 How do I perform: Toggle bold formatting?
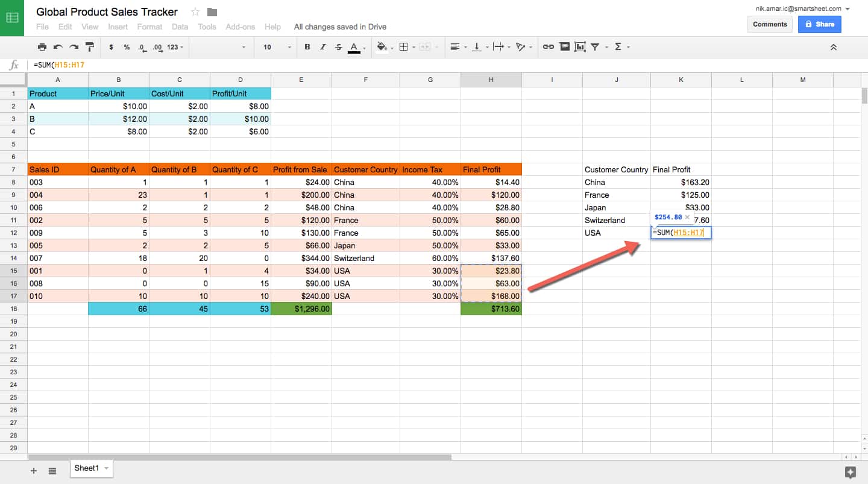pyautogui.click(x=307, y=47)
